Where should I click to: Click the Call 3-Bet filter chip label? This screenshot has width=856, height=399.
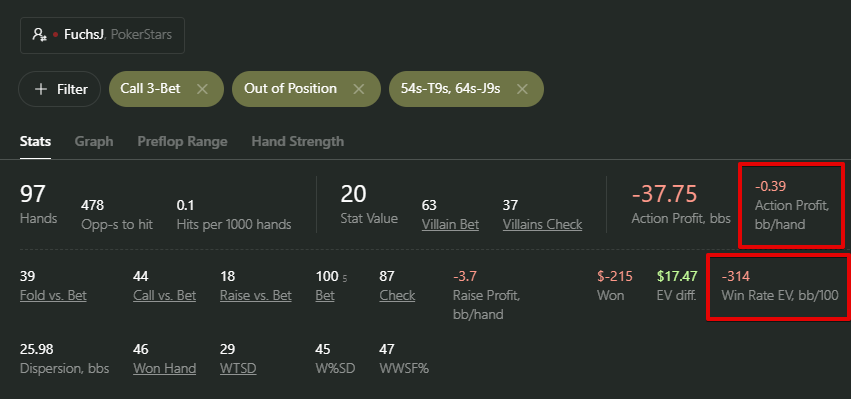(150, 88)
